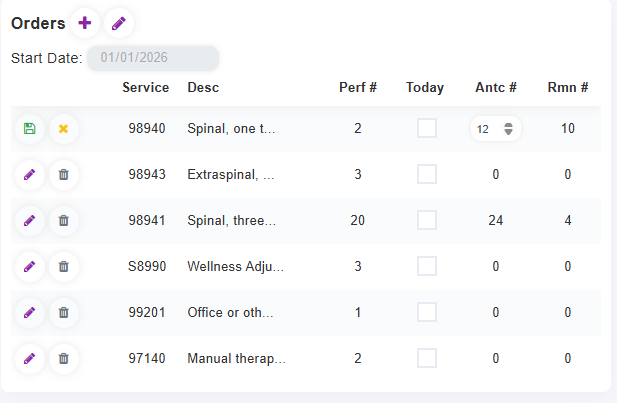Image resolution: width=617 pixels, height=403 pixels.
Task: Click the Start Date field
Action: (153, 58)
